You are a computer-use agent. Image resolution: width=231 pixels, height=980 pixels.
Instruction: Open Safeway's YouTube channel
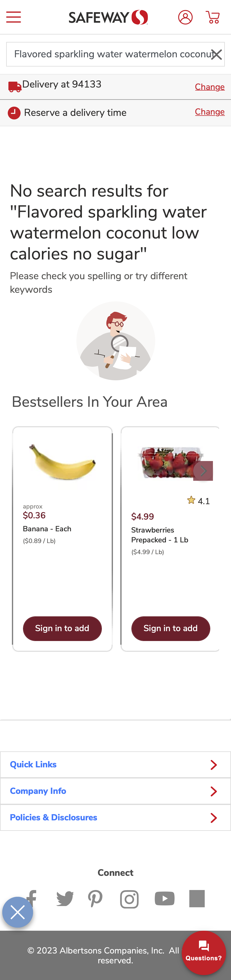(164, 899)
